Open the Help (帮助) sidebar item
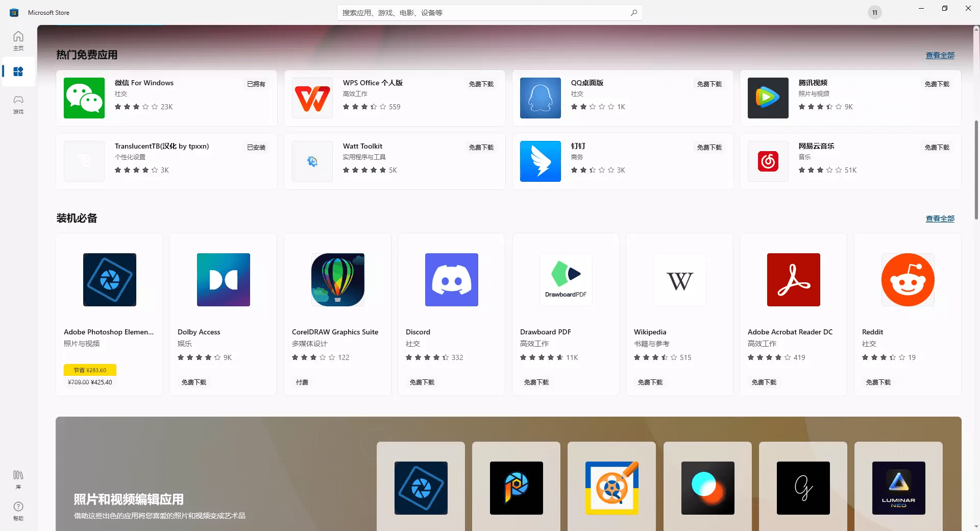Viewport: 980px width, 531px height. (x=18, y=511)
